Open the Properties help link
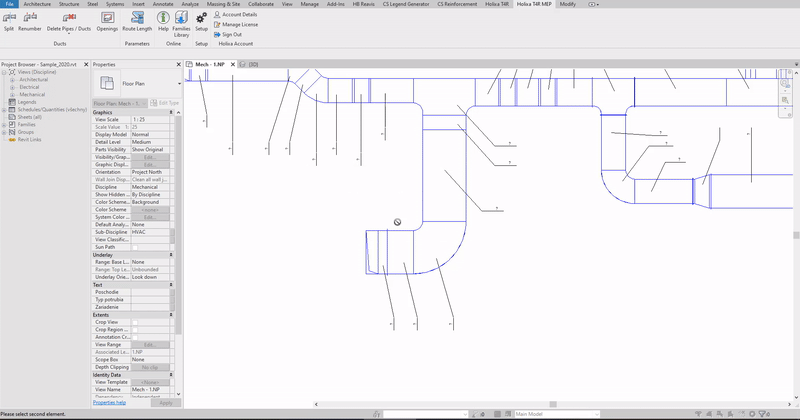 110,402
